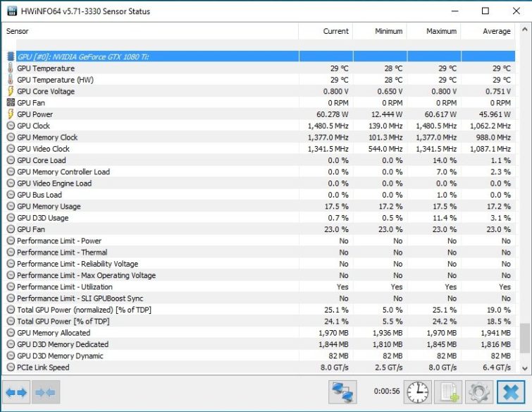Select the GPU Video Clock row label
Screen dimensions: 532x412
43,149
